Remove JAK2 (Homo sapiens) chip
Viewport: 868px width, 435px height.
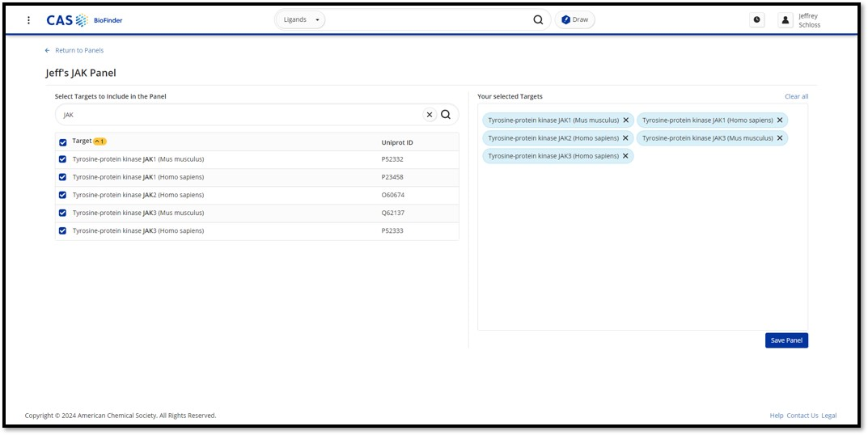click(625, 137)
